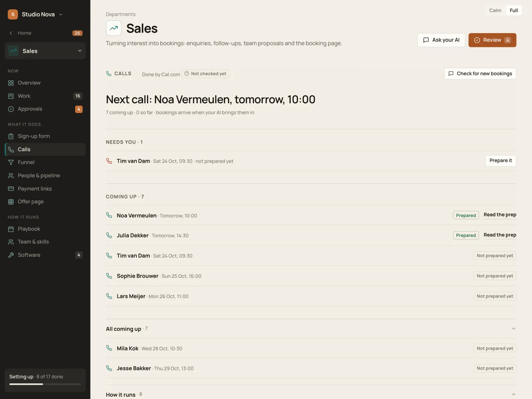Image resolution: width=532 pixels, height=399 pixels.
Task: Open Work in the sidebar
Action: pos(45,96)
